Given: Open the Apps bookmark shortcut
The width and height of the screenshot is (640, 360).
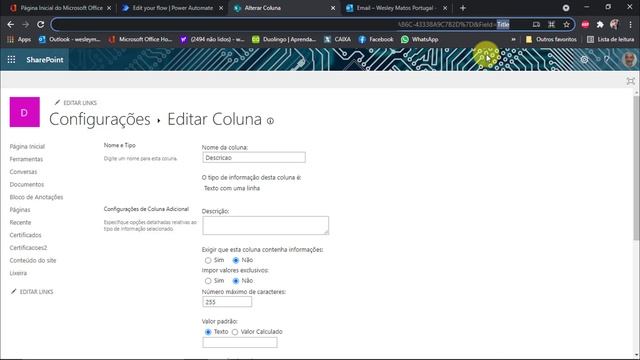Looking at the screenshot, I should [x=19, y=40].
